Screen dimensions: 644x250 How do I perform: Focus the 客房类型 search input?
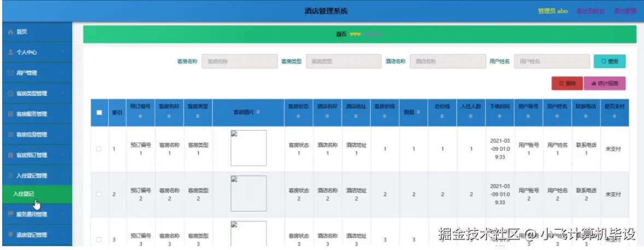(x=344, y=62)
